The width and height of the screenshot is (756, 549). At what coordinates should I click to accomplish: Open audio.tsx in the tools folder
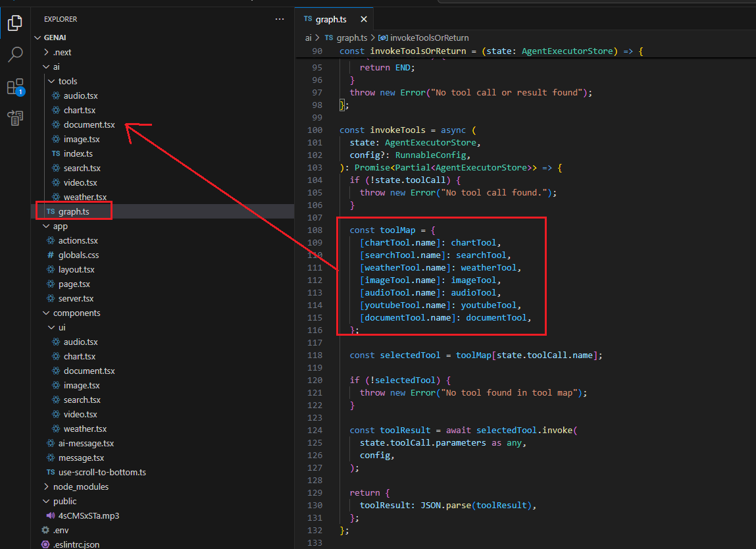(x=80, y=95)
